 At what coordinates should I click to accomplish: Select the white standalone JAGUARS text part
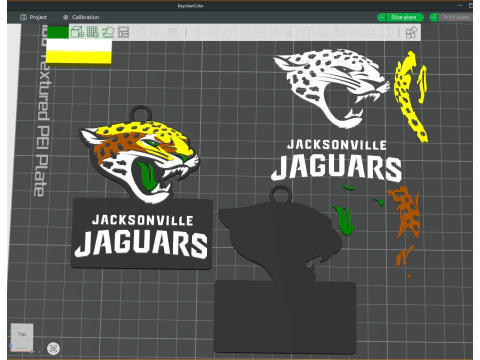click(337, 168)
